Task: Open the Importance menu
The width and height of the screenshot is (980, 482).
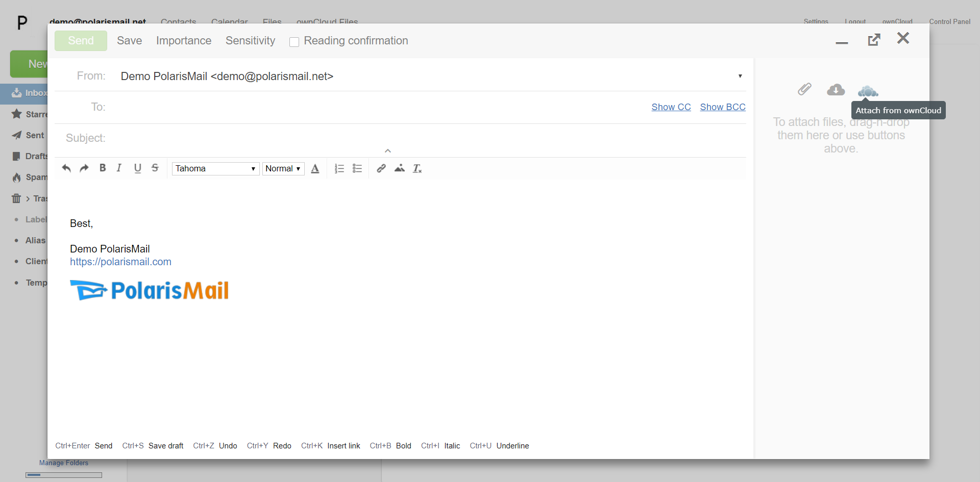Action: [184, 41]
